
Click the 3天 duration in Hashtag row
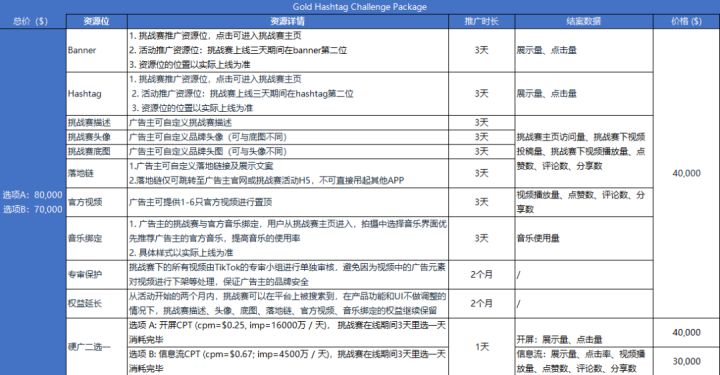482,94
